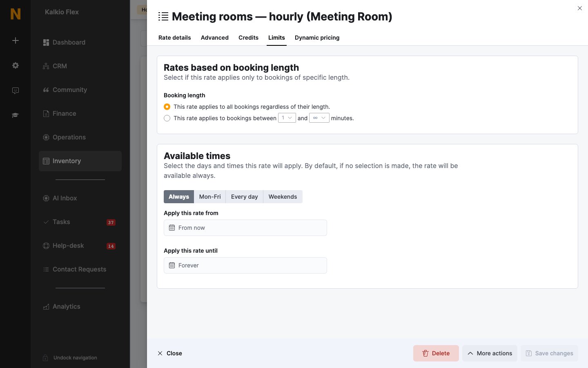Click the CRM hierarchy icon

46,66
